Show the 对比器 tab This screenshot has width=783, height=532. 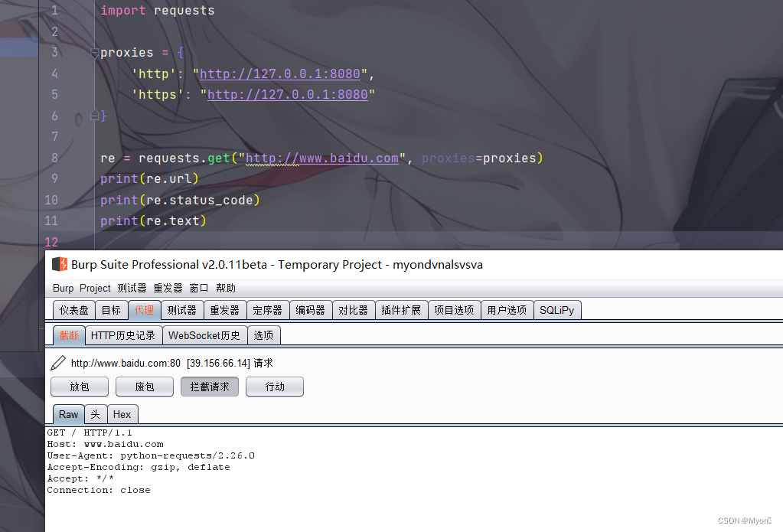click(x=354, y=310)
